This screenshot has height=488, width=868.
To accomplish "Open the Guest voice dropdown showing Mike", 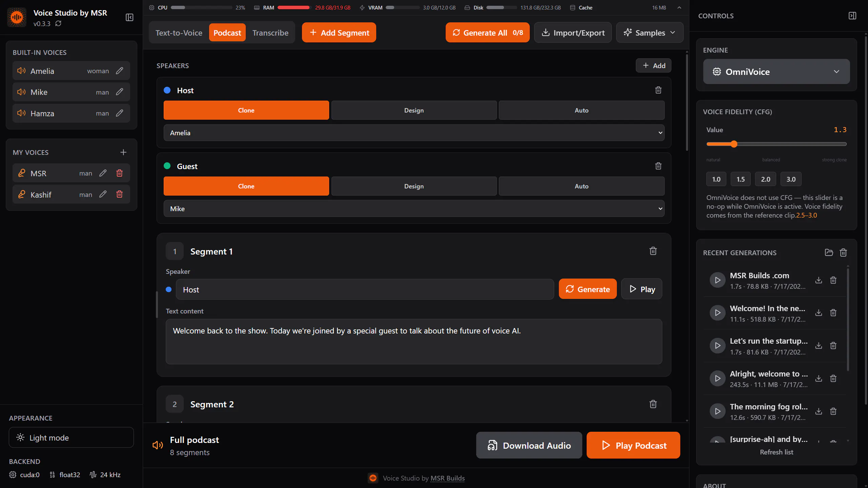I will coord(414,209).
